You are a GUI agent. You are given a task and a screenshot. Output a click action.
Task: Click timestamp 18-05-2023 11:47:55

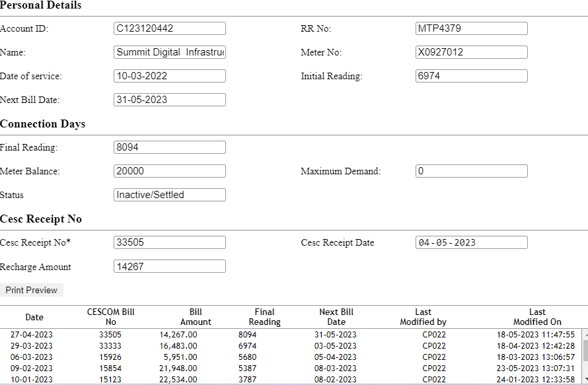[536, 335]
